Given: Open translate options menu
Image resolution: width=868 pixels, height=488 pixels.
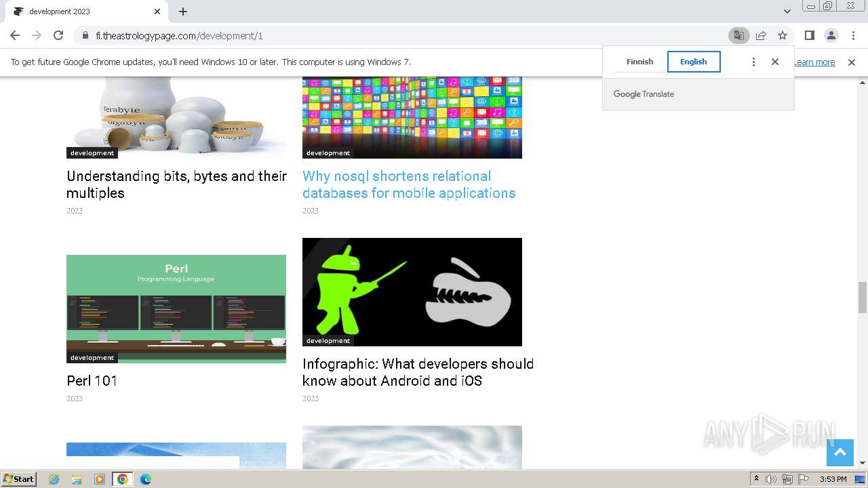Looking at the screenshot, I should pos(753,62).
